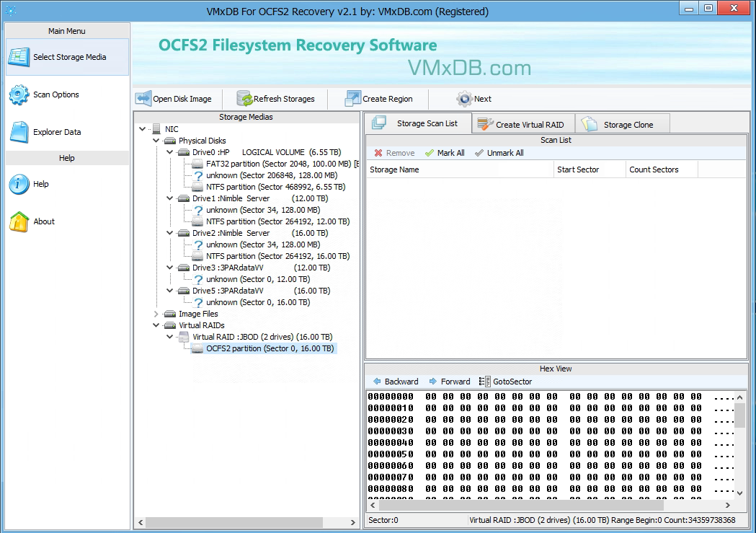This screenshot has height=533, width=756.
Task: Select unknown (Sector 0, 12.00 TB) entry
Action: click(x=258, y=279)
